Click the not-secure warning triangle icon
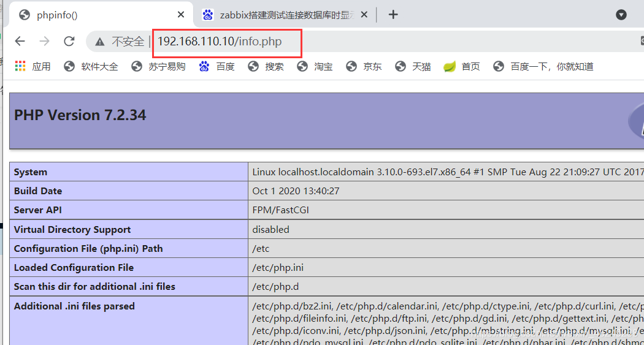This screenshot has height=345, width=644. pyautogui.click(x=100, y=42)
